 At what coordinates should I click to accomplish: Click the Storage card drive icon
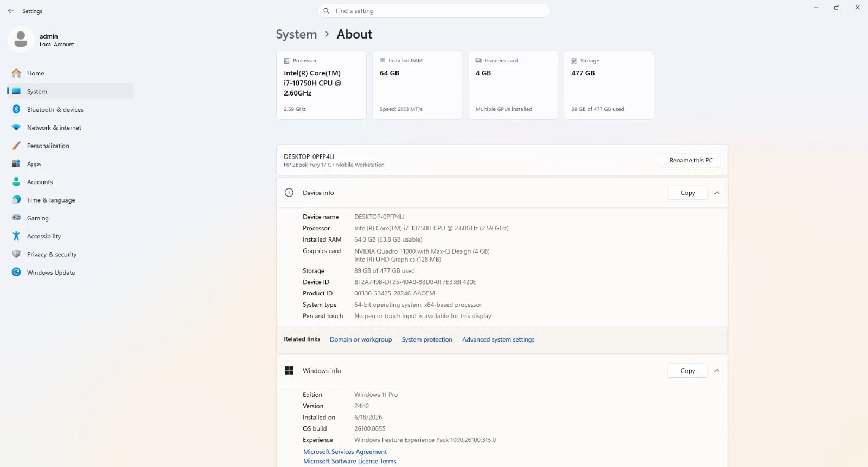(574, 61)
